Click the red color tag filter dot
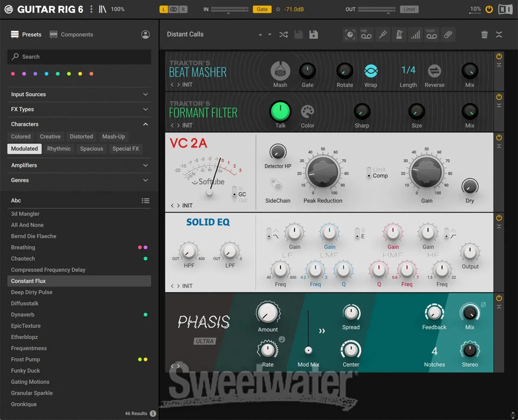518x420 pixels. pyautogui.click(x=13, y=74)
